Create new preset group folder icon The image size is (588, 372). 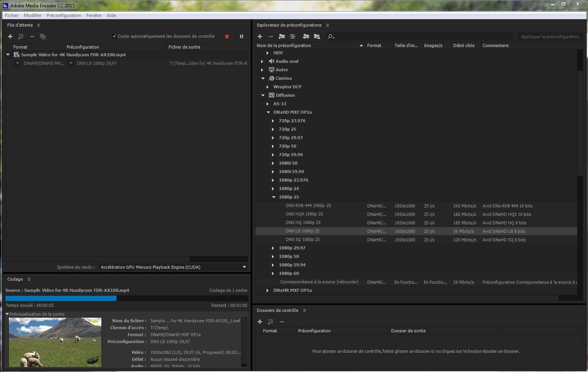pos(282,37)
